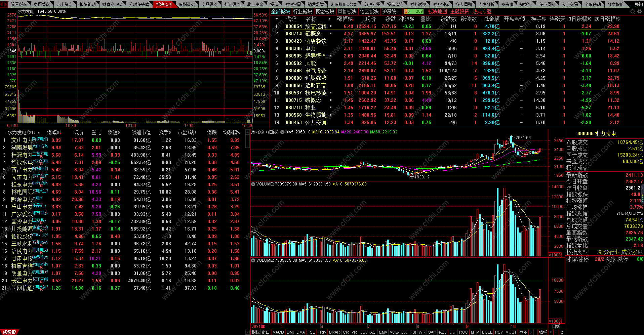The height and width of the screenshot is (335, 644).
Task: Click the 窗口 button in chart toolbar
Action: point(266,332)
